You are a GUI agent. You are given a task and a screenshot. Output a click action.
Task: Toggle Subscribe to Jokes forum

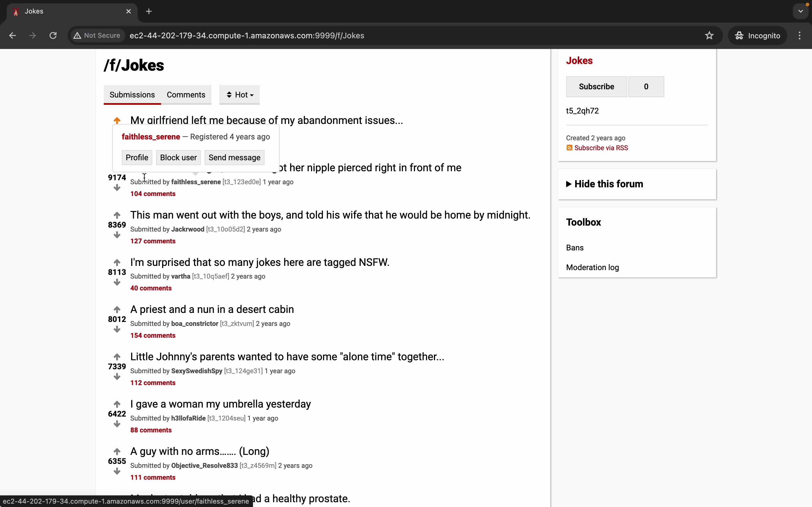596,86
